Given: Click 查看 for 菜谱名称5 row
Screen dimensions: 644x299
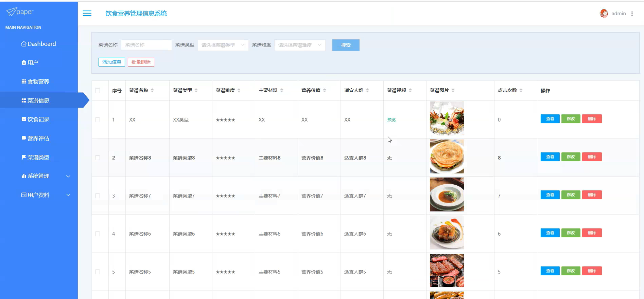Looking at the screenshot, I should click(x=550, y=271).
